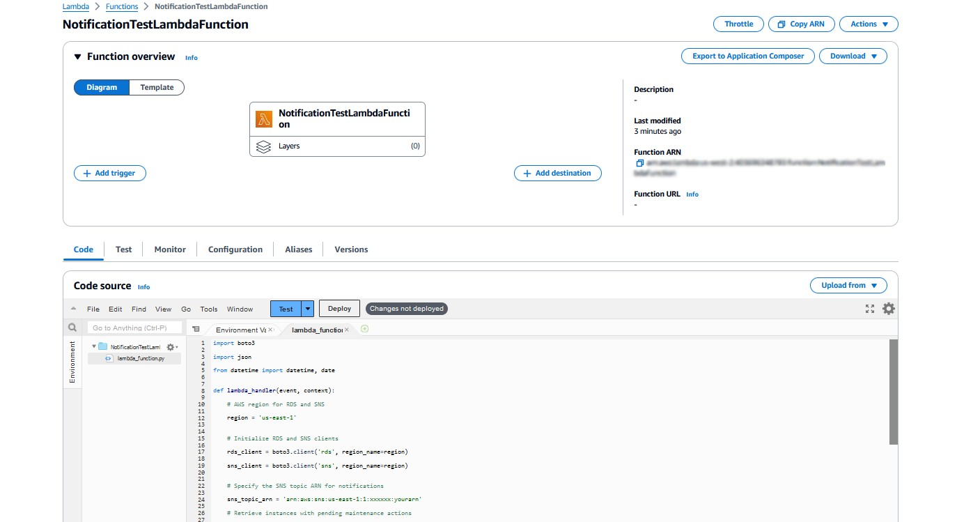Collapse the editor menu bar with the up arrow
The height and width of the screenshot is (522, 980).
tap(74, 309)
